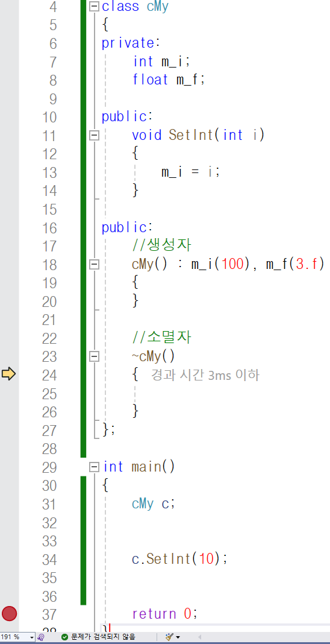The height and width of the screenshot is (644, 330).
Task: Click the '문제가 검색되지 않음' status text
Action: tap(103, 637)
